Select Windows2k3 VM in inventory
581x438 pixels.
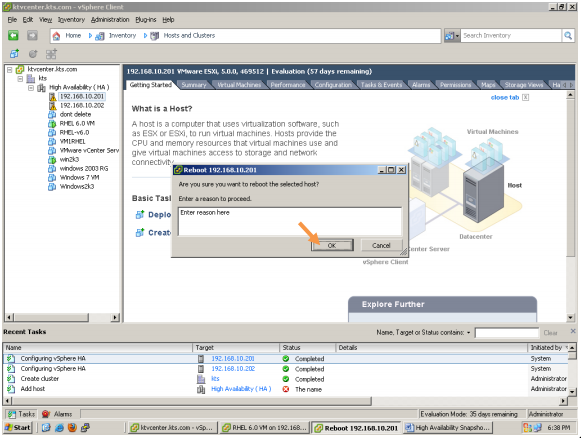77,186
